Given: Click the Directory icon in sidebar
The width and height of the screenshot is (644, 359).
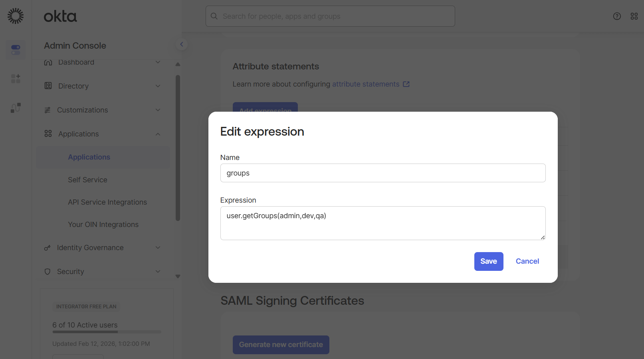Looking at the screenshot, I should pyautogui.click(x=48, y=86).
